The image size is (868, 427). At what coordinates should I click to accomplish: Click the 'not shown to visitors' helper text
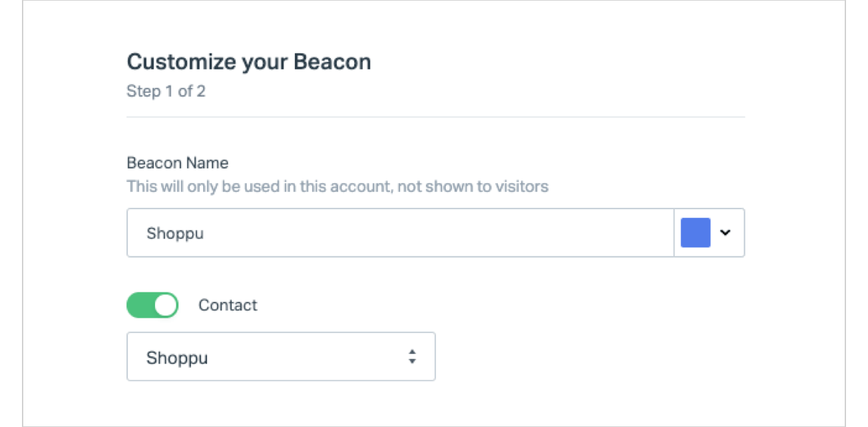click(473, 187)
